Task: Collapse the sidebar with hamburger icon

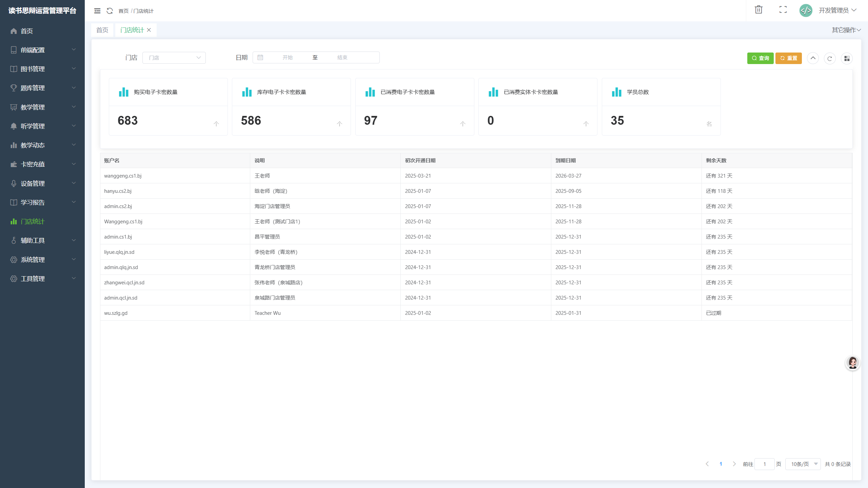Action: coord(97,11)
